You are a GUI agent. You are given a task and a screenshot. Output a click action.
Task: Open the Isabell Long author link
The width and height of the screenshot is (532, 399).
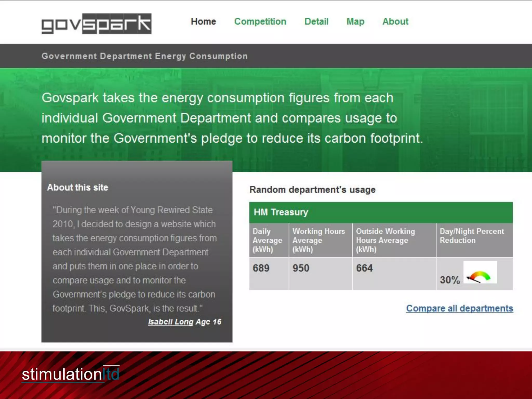[x=171, y=322]
